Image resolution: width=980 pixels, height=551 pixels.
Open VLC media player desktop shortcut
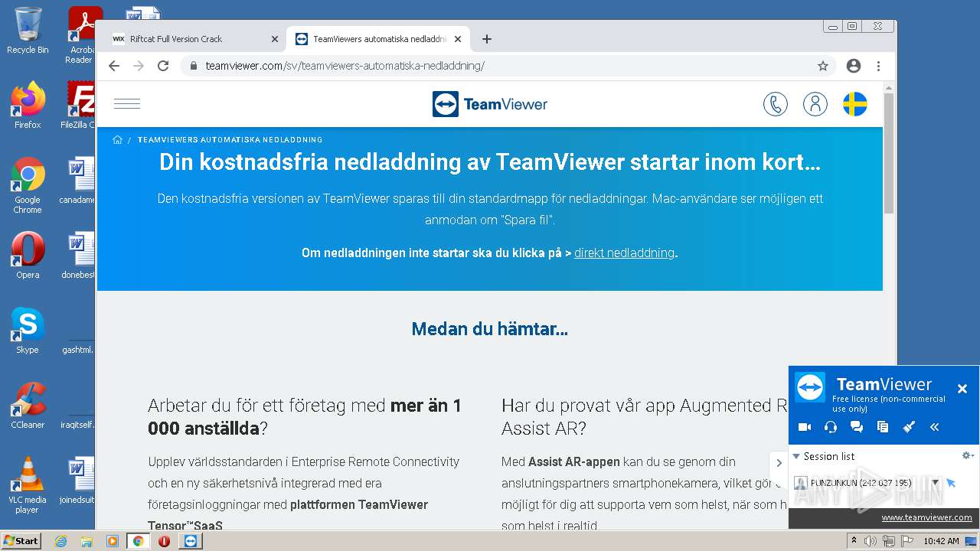(28, 485)
